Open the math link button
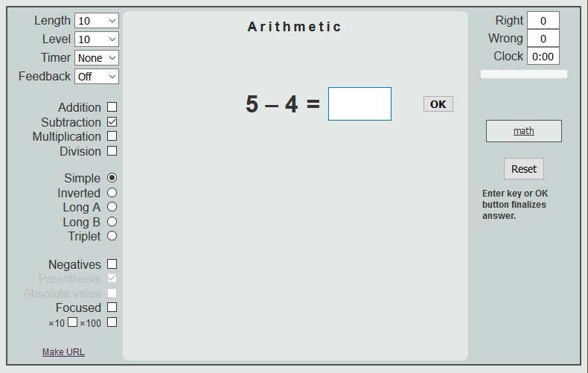The height and width of the screenshot is (373, 588). coord(523,131)
